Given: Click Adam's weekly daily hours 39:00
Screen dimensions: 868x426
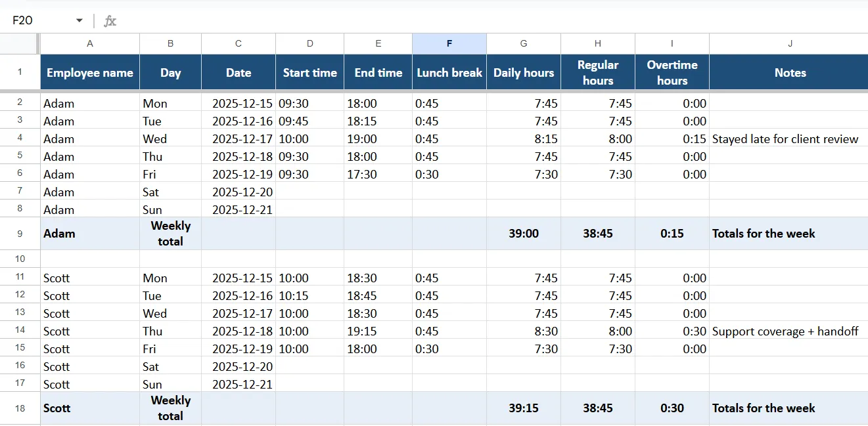Looking at the screenshot, I should (524, 234).
